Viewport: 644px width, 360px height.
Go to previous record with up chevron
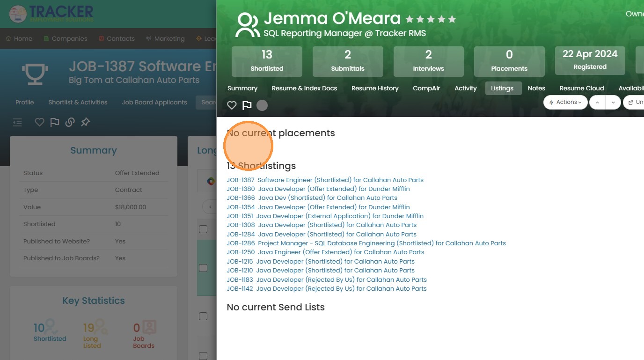597,102
